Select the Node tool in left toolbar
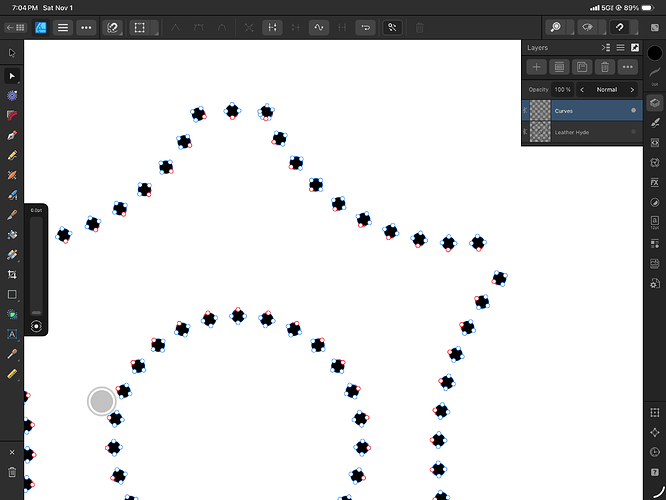The height and width of the screenshot is (500, 666). pyautogui.click(x=12, y=75)
